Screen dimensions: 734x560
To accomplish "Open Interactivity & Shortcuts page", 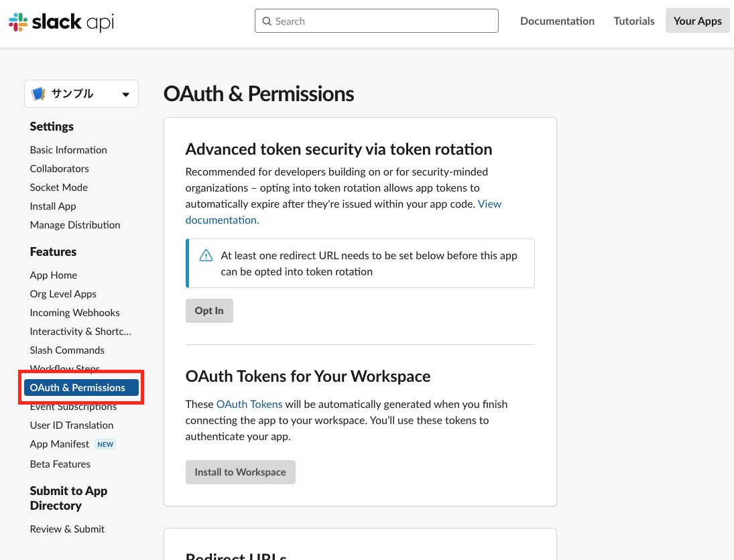I will 80,331.
